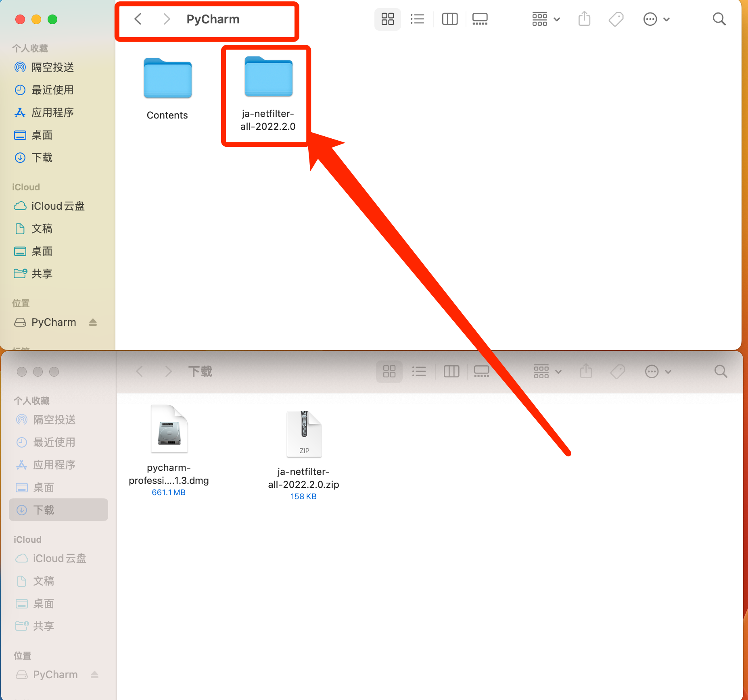Select PyCharm volume in top window sidebar
The height and width of the screenshot is (700, 748).
pyautogui.click(x=45, y=322)
